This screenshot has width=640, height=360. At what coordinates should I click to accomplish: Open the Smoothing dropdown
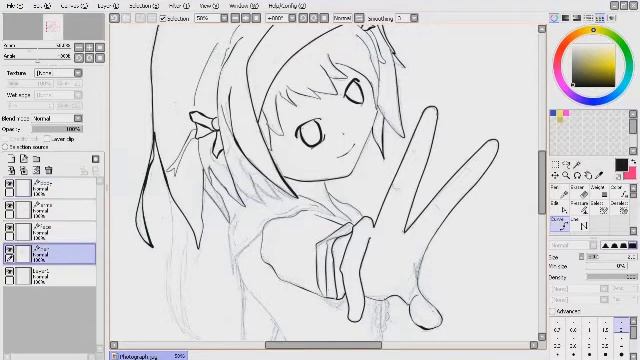[x=414, y=18]
